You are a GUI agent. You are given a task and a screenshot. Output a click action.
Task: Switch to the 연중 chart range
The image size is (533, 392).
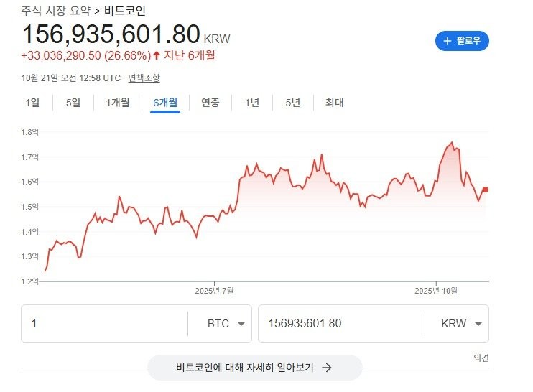pos(210,102)
